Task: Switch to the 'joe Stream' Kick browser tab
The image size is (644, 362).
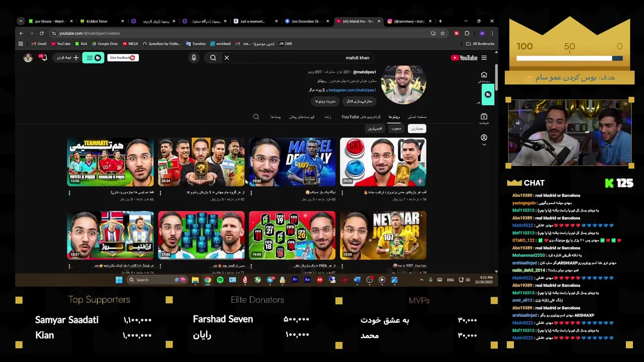Action: click(x=50, y=21)
